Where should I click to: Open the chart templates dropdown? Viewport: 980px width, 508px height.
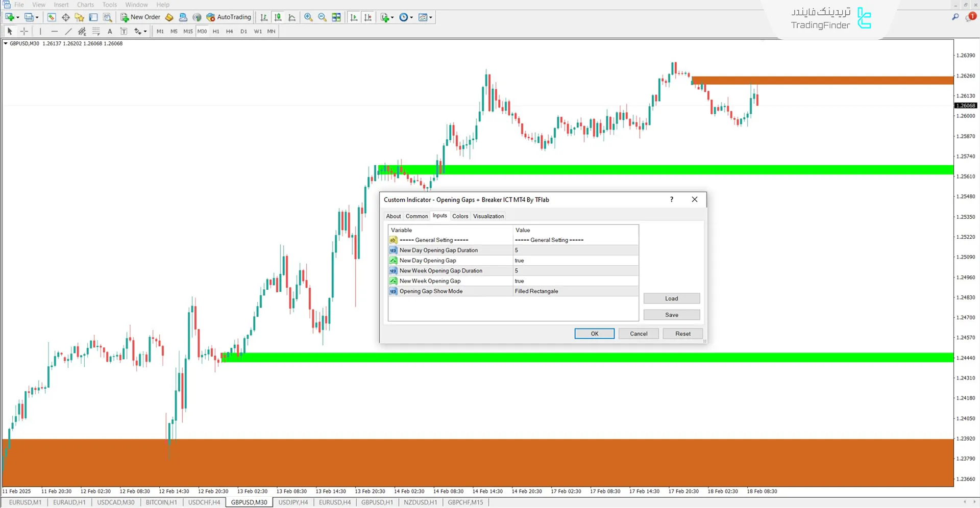[430, 17]
